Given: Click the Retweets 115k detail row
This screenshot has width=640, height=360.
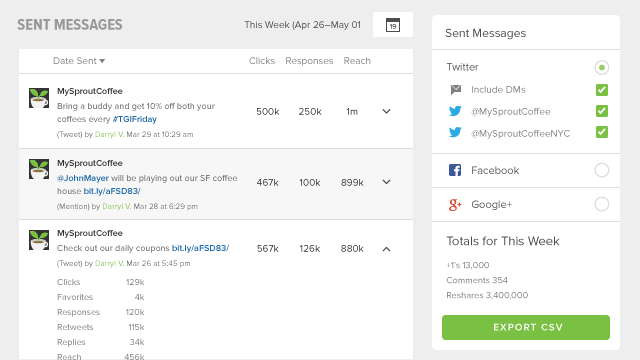Looking at the screenshot, I should [101, 327].
